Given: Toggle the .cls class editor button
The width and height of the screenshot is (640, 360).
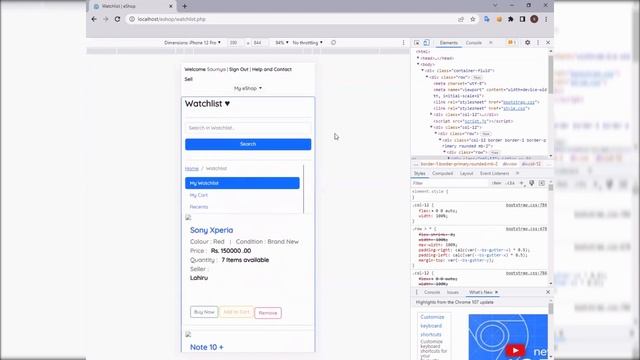Looking at the screenshot, I should tap(511, 183).
